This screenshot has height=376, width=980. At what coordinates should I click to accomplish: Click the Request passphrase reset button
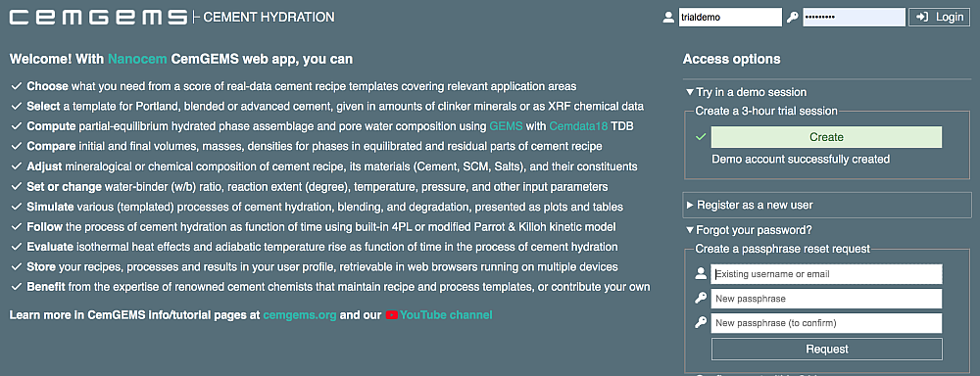pos(826,350)
